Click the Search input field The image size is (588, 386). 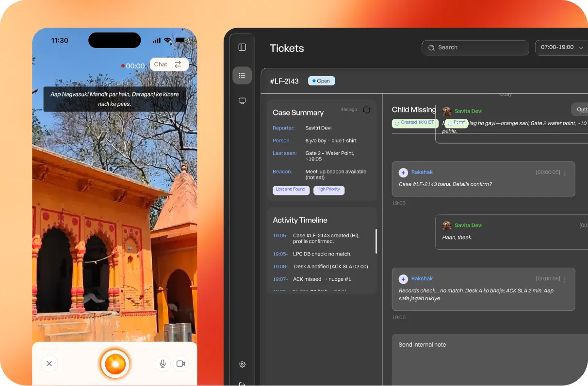pyautogui.click(x=475, y=48)
